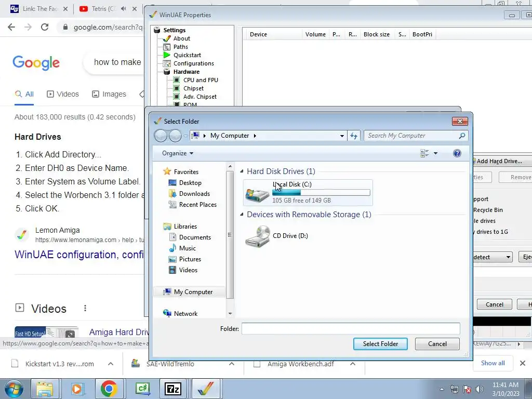Click the Search My Computer box
Viewport: 532px width, 399px height.
(411, 136)
